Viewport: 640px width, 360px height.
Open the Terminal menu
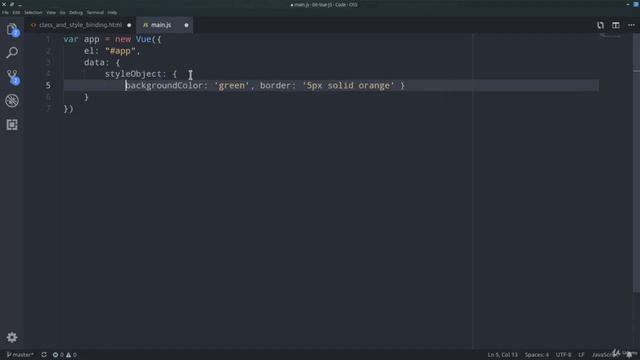point(95,13)
